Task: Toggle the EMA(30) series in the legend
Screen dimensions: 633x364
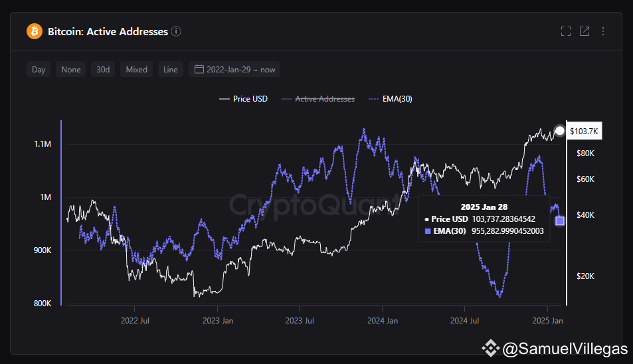Action: (x=391, y=99)
